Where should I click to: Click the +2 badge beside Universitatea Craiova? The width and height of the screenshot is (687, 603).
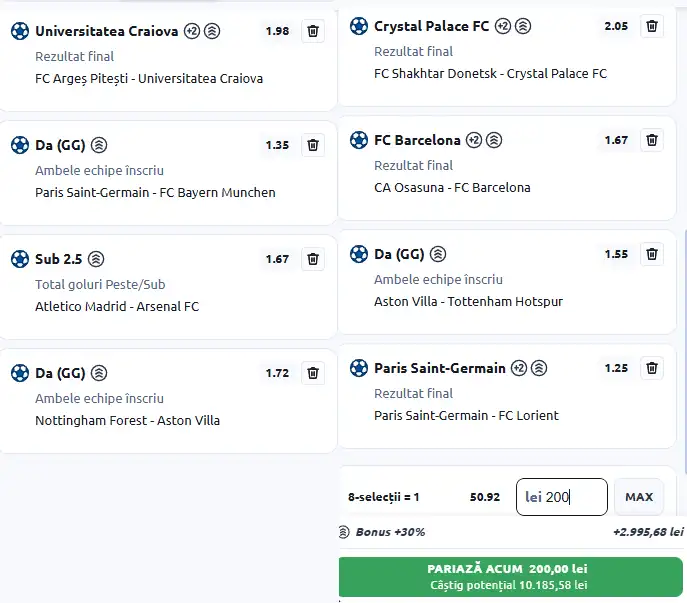point(192,31)
